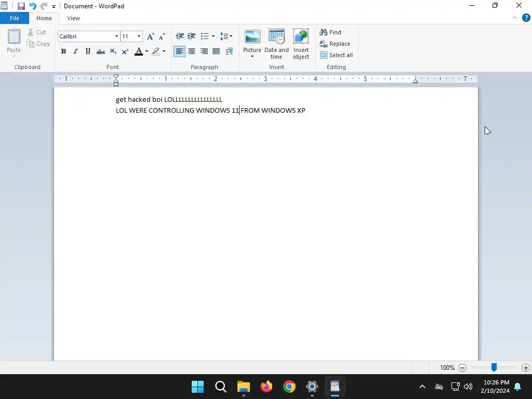532x399 pixels.
Task: Shrink the font size
Action: pos(162,36)
